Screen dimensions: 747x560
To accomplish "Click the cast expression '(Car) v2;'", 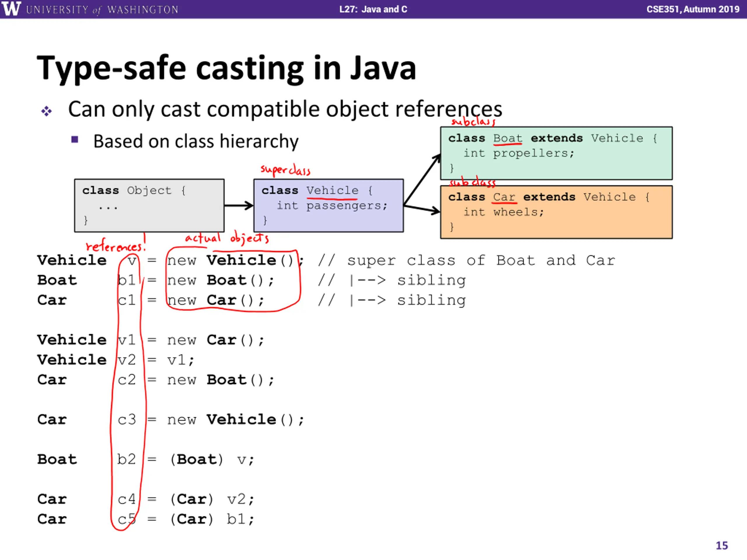I will [212, 500].
